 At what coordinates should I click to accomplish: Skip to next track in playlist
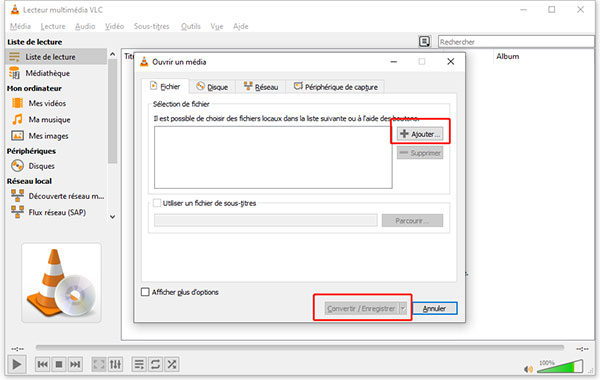(75, 364)
